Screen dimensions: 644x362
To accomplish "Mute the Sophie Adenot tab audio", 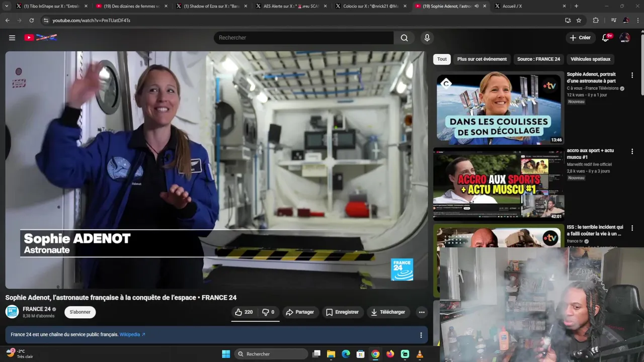I will click(x=476, y=6).
